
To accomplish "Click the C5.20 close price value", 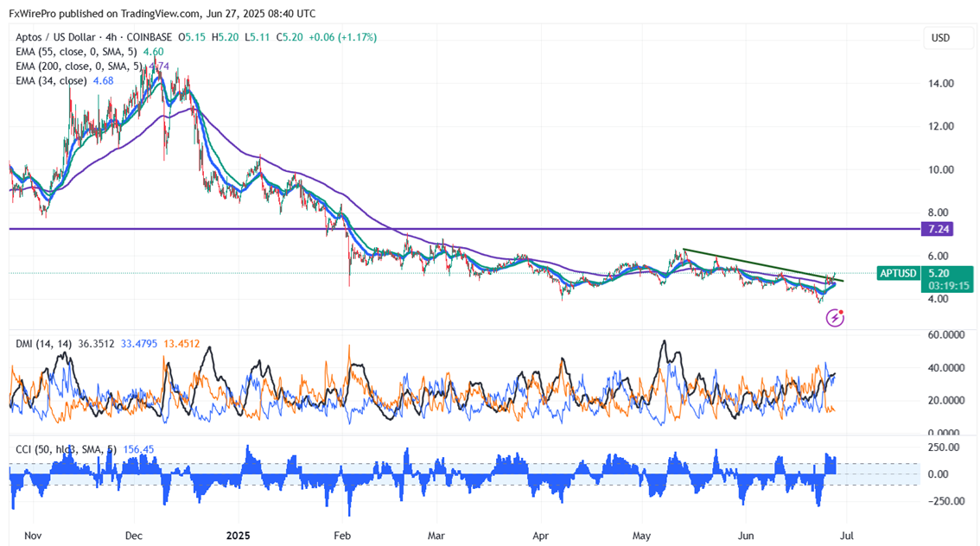I will tap(290, 37).
